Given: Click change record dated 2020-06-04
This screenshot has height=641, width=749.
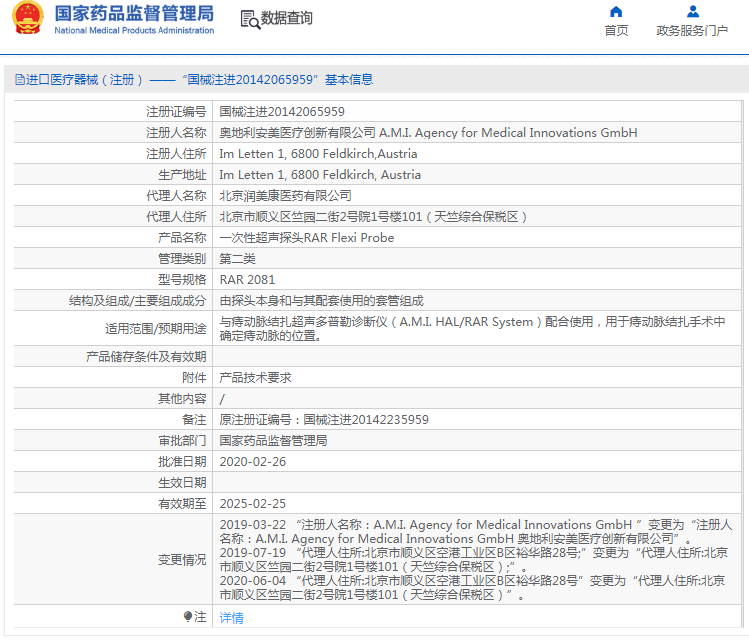Looking at the screenshot, I should click(472, 588).
